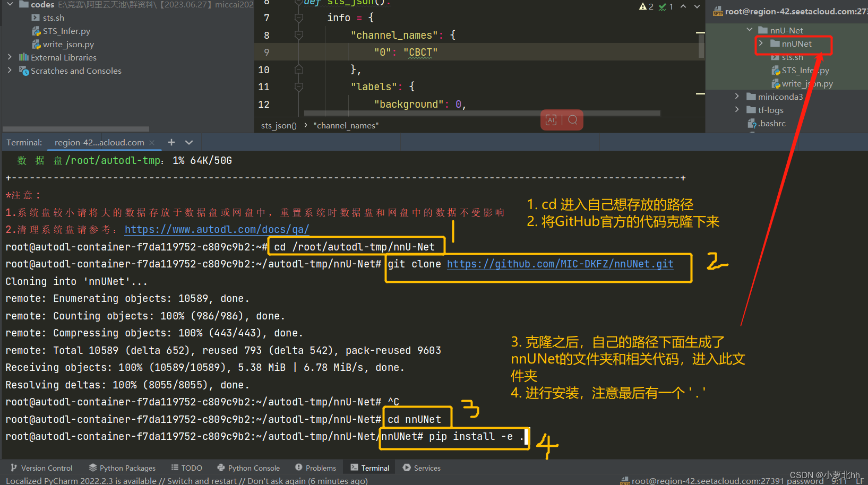Expand the External Libraries node

pos(10,57)
